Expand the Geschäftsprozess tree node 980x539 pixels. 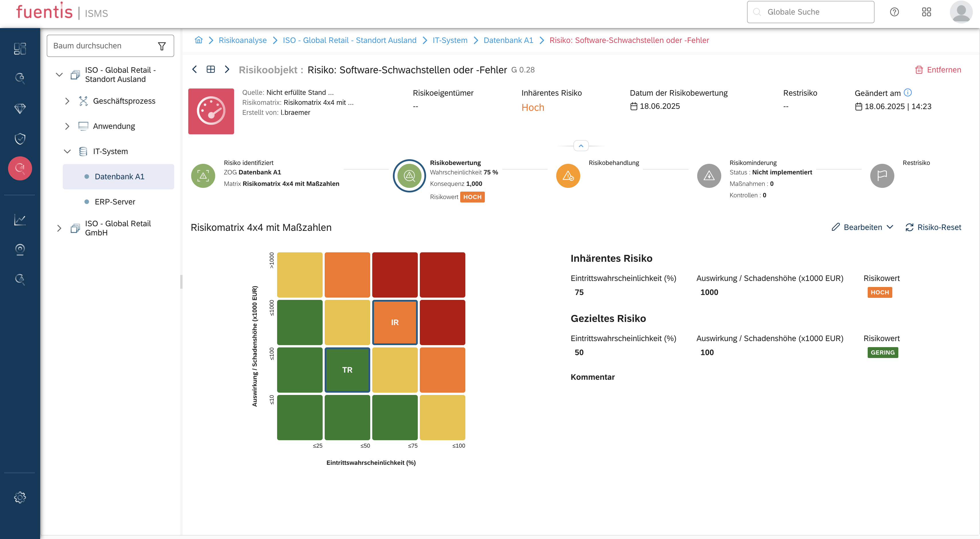[x=67, y=101]
